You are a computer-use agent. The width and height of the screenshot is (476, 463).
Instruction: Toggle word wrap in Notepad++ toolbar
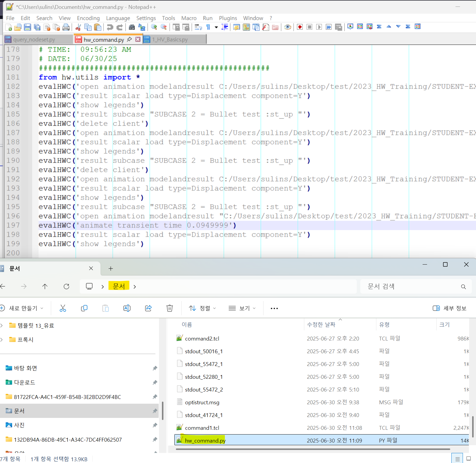pyautogui.click(x=198, y=27)
